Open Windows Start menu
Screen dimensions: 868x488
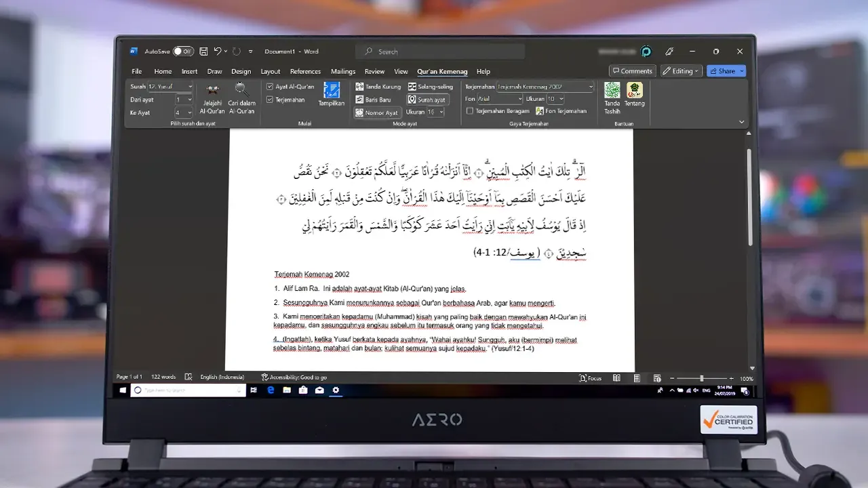[x=123, y=390]
